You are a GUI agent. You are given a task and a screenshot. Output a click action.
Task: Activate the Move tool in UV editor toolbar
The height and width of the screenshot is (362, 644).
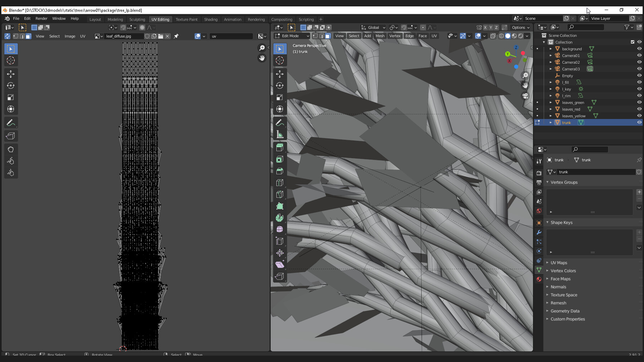11,74
